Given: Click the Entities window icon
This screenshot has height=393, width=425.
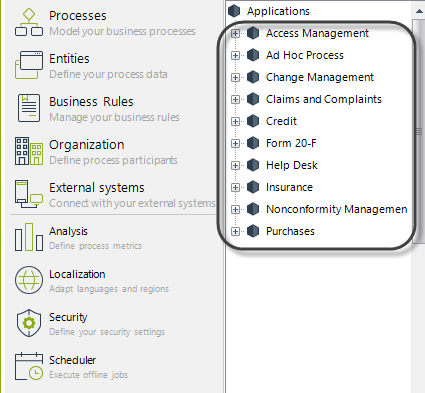Looking at the screenshot, I should coord(29,65).
